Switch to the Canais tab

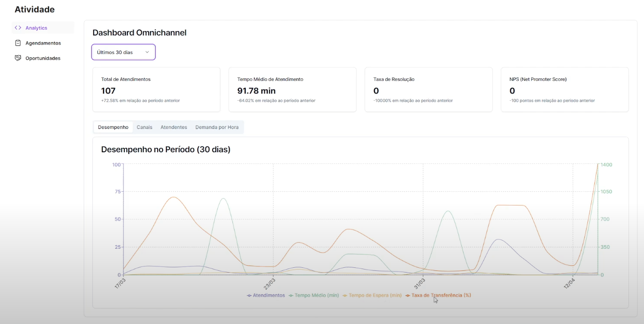tap(144, 127)
